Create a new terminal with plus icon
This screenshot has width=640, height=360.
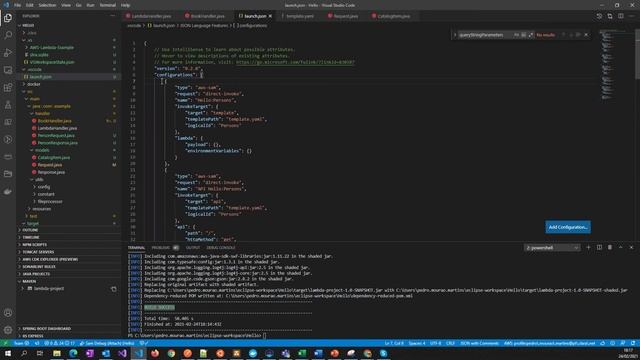588,247
